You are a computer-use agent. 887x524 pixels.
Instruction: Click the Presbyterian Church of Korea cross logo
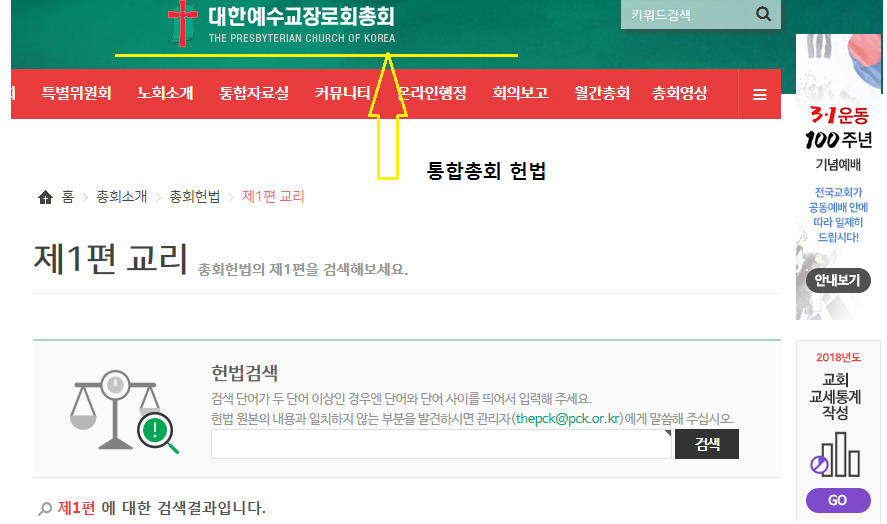click(x=183, y=23)
